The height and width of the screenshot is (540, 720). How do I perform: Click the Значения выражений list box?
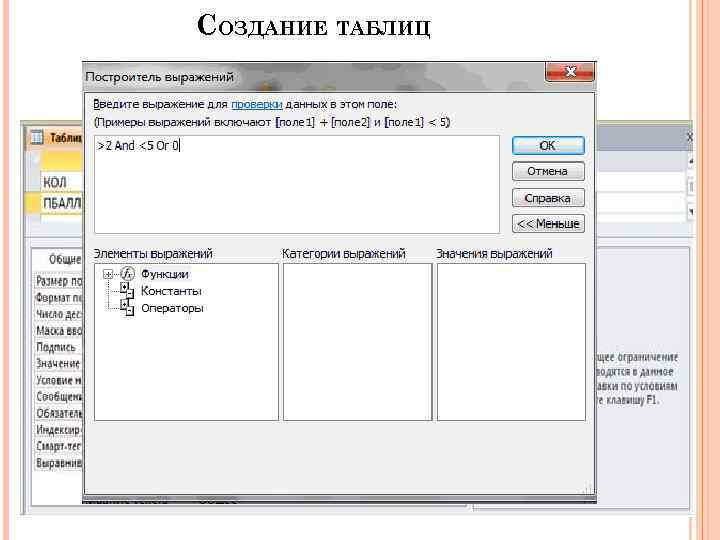point(511,342)
